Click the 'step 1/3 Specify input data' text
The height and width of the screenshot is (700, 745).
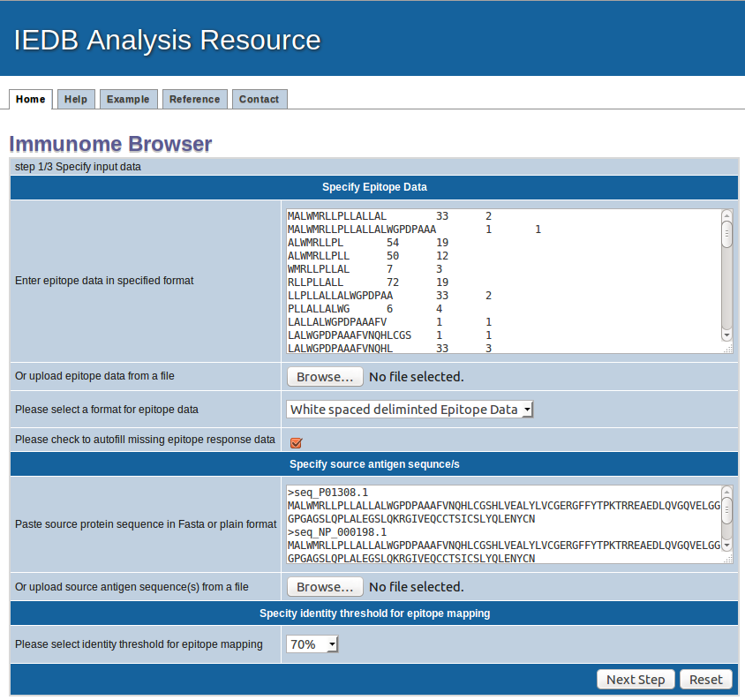pyautogui.click(x=78, y=167)
